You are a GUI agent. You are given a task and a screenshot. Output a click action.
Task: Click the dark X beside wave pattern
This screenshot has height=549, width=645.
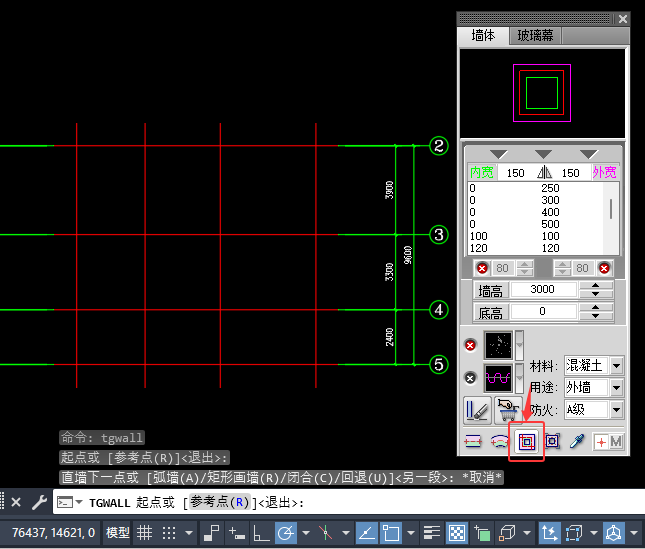[x=471, y=378]
